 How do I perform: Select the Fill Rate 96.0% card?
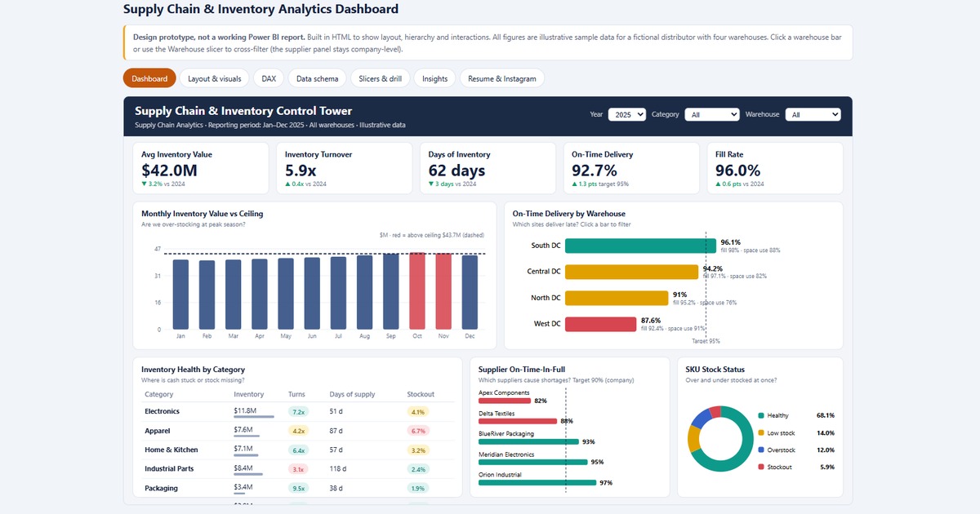[x=775, y=168]
